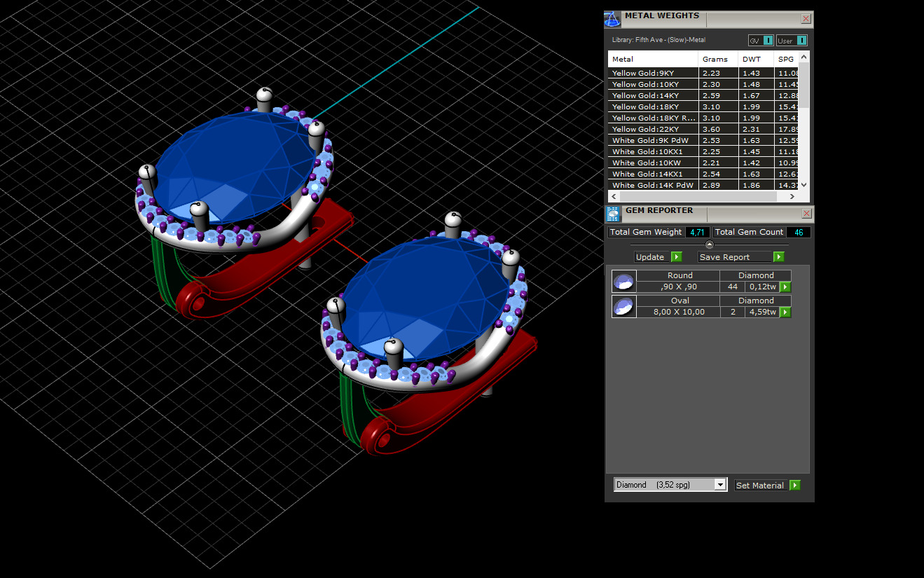This screenshot has width=924, height=578.
Task: Click the ,90 X ,90 size cell
Action: (x=679, y=287)
